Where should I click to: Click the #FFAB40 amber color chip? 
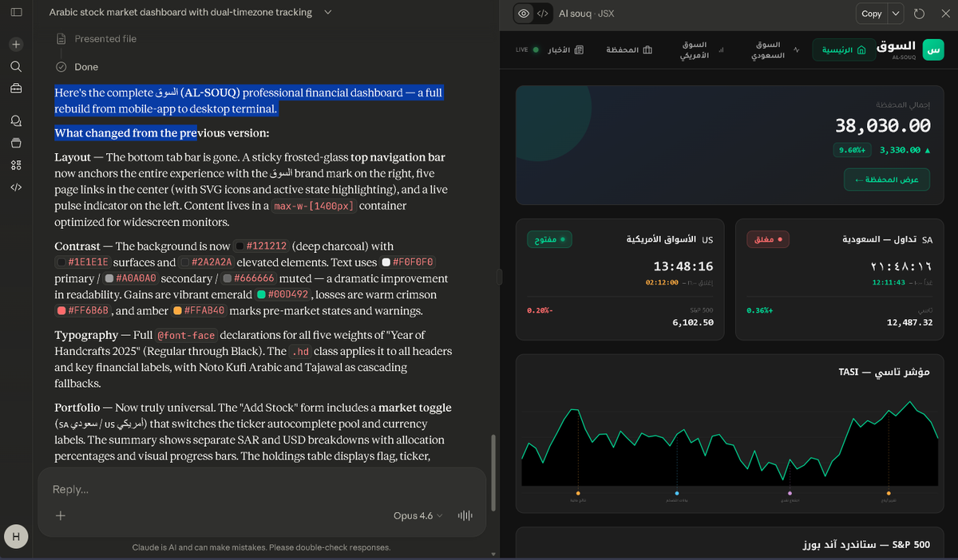[x=199, y=310]
